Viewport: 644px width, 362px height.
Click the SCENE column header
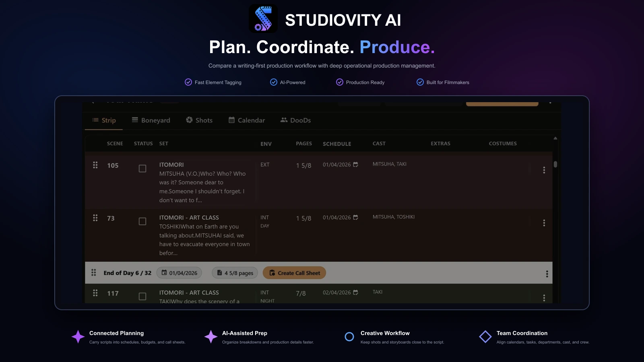pyautogui.click(x=115, y=144)
